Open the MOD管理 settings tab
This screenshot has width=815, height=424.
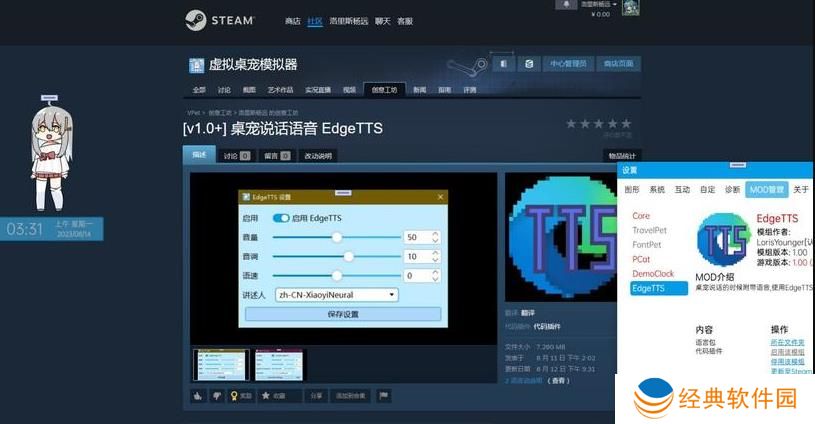(767, 189)
